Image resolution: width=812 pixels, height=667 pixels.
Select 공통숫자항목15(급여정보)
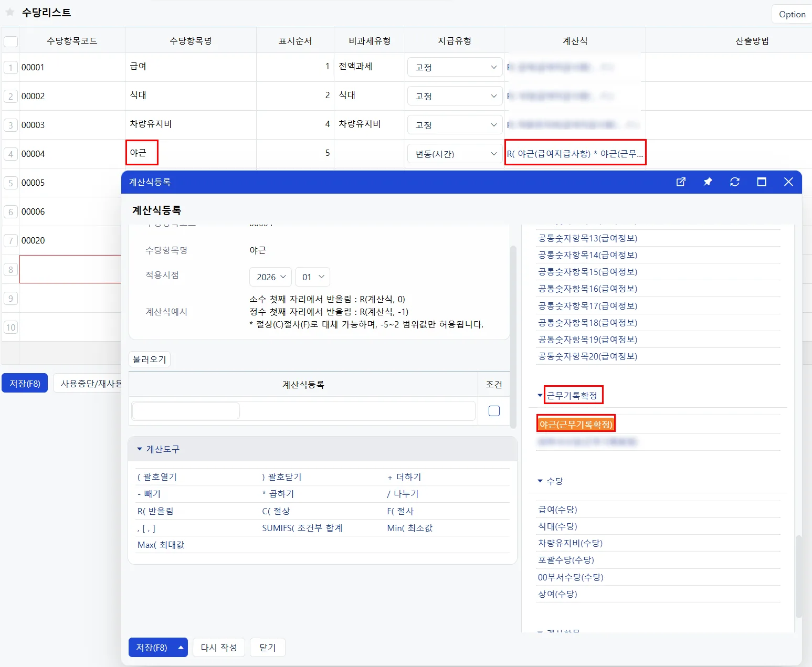coord(587,272)
